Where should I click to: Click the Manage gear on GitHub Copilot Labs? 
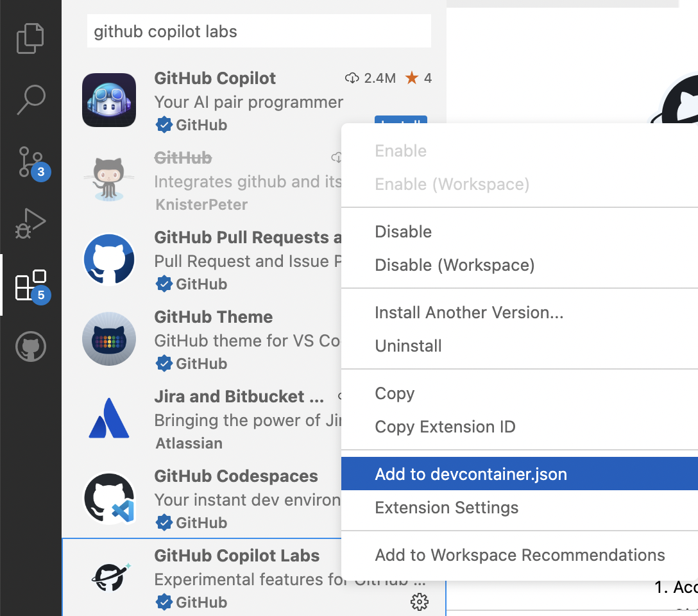point(419,602)
